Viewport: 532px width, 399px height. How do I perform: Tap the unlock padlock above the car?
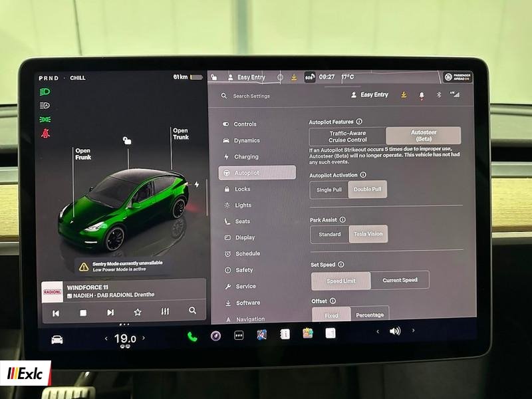click(127, 140)
